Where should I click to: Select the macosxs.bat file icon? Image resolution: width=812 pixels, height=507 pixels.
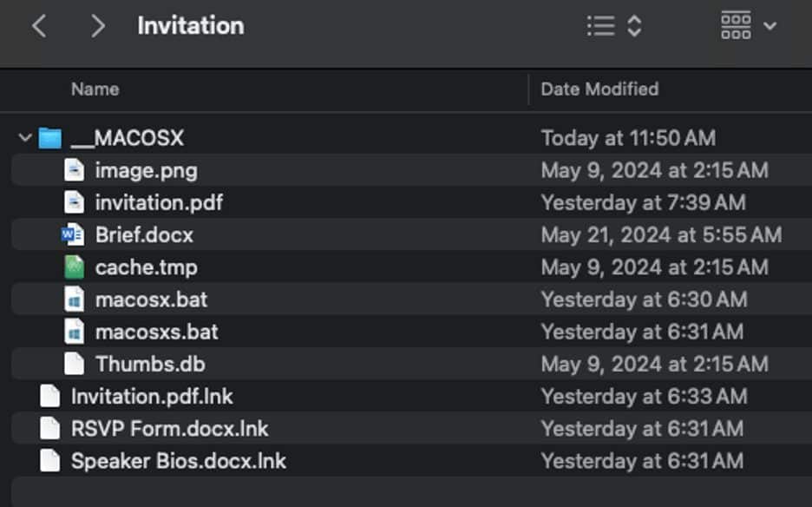[x=74, y=332]
